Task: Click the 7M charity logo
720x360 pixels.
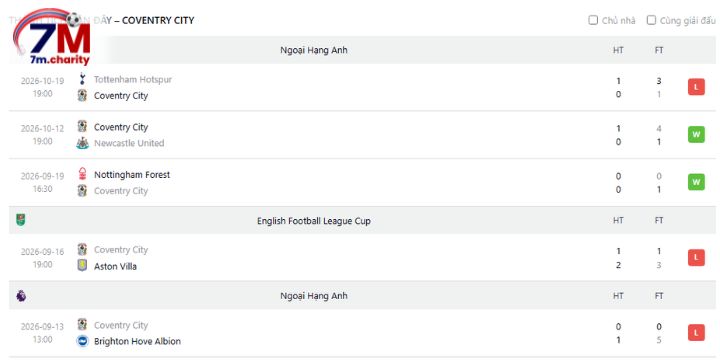Action: (52, 37)
